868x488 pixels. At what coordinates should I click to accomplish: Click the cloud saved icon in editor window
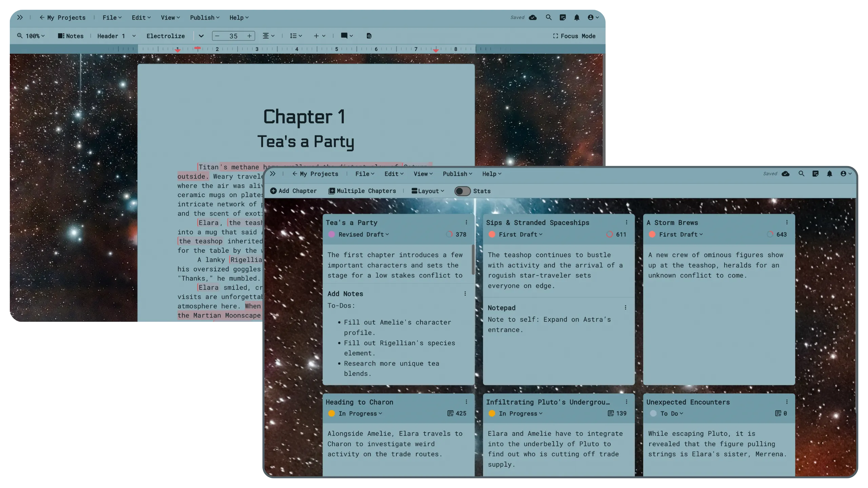[x=533, y=17]
